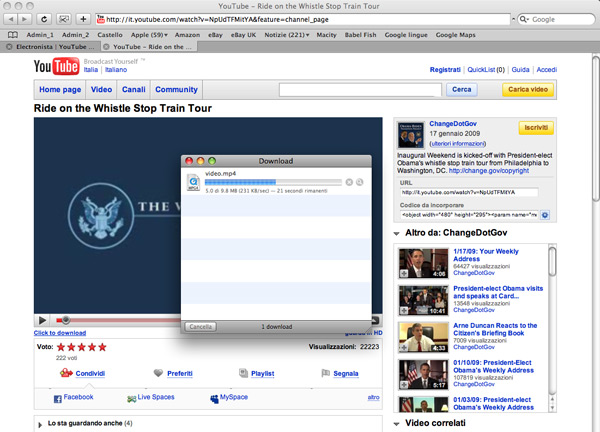600x432 pixels.
Task: Click the YouTube search input field
Action: tap(360, 90)
